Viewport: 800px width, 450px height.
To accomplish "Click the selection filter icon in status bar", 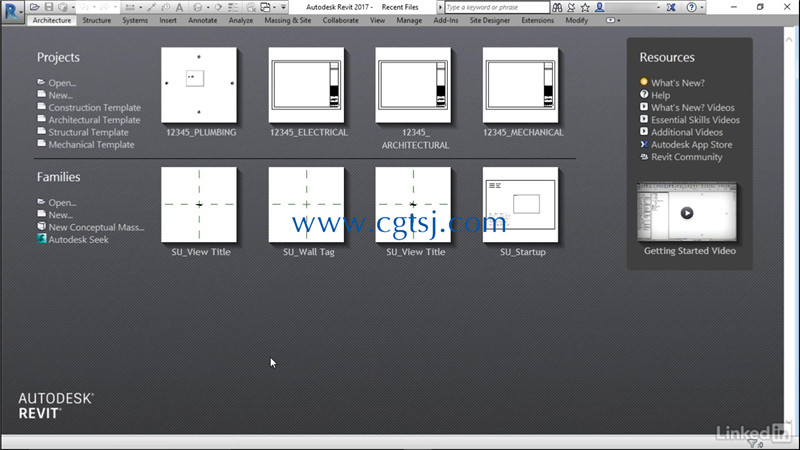I will 753,444.
